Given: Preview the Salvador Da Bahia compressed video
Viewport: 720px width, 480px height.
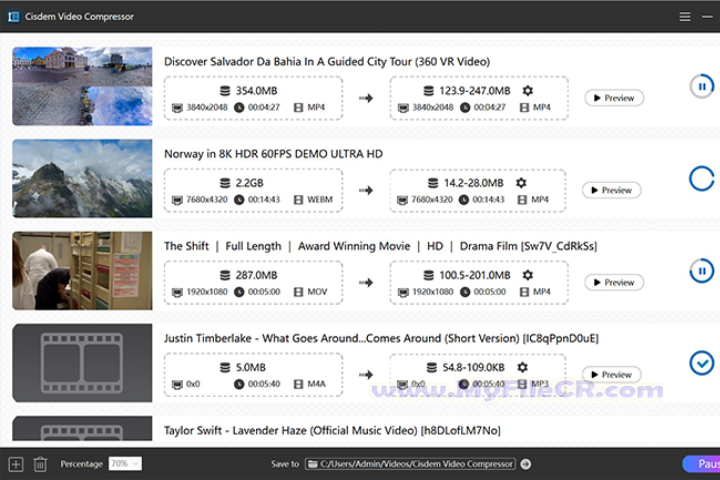Looking at the screenshot, I should pyautogui.click(x=614, y=98).
